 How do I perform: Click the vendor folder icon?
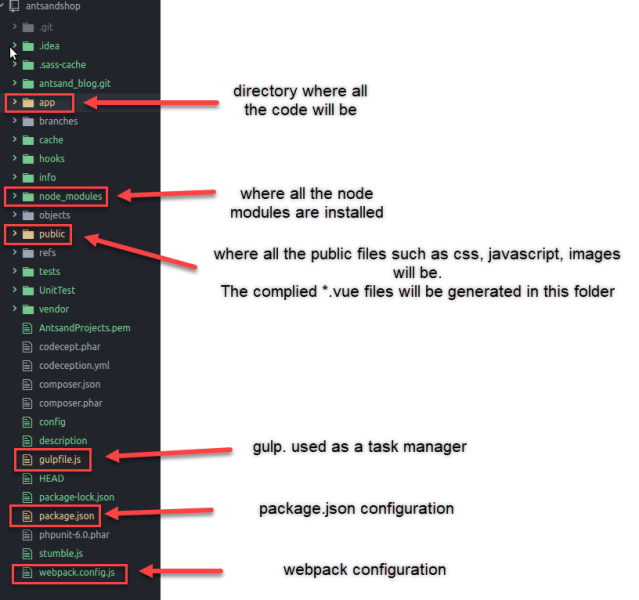(28, 309)
